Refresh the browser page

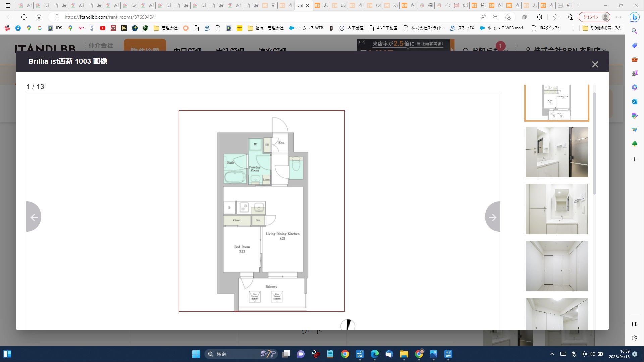coord(24,17)
